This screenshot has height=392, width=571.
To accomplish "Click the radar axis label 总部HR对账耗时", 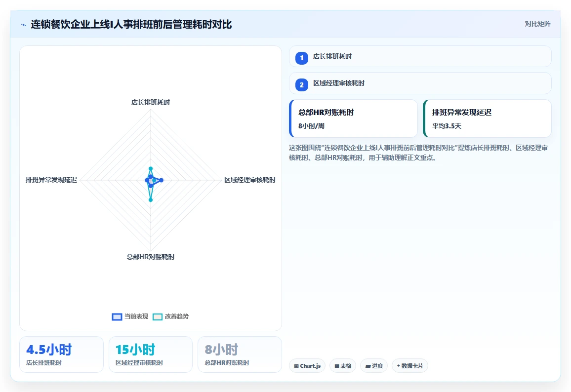I will 150,257.
